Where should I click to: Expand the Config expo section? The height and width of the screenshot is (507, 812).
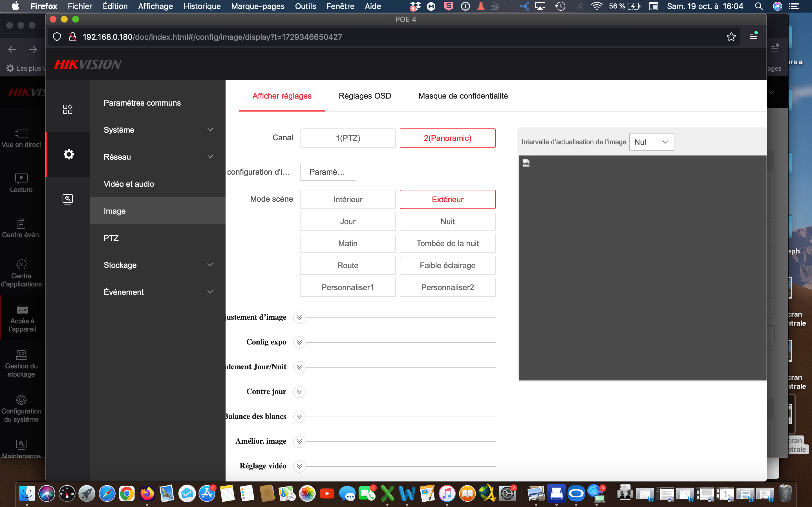299,342
